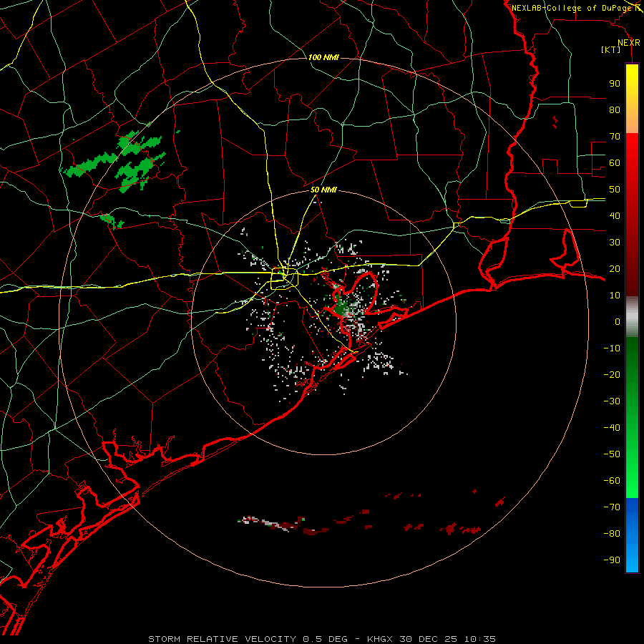Screen dimensions: 644x644
Task: Click the -90 knot scale label
Action: 612,560
